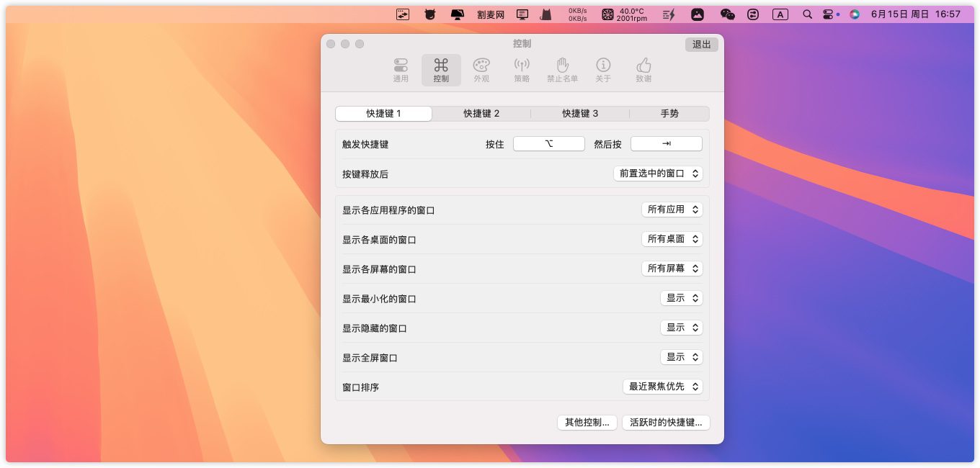
Task: Click the 活跃时的快捷键... button
Action: 666,423
